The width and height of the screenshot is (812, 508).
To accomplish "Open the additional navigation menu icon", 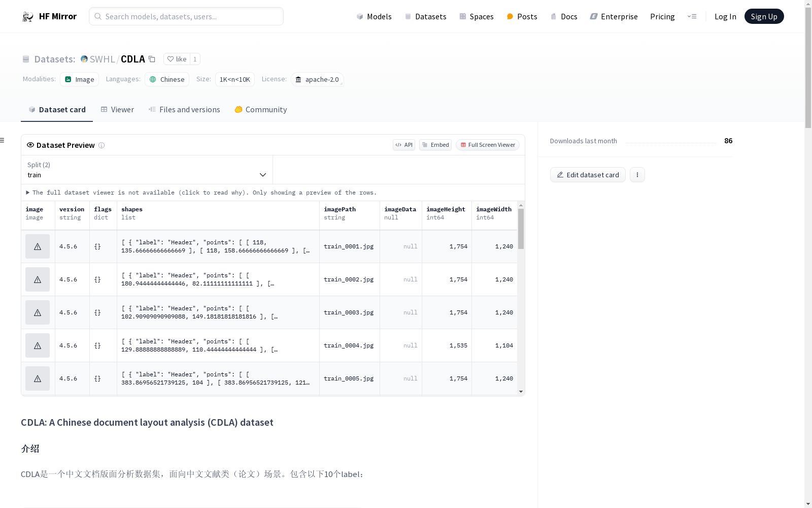I will click(x=692, y=16).
